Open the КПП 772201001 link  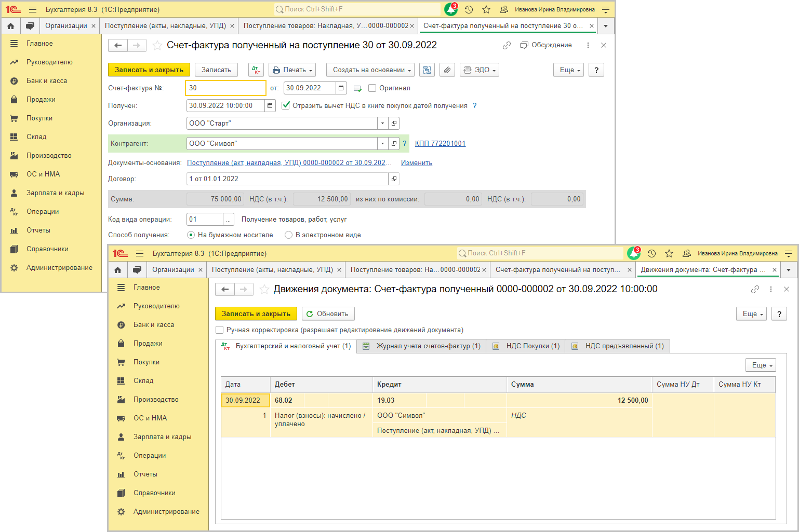(x=440, y=144)
